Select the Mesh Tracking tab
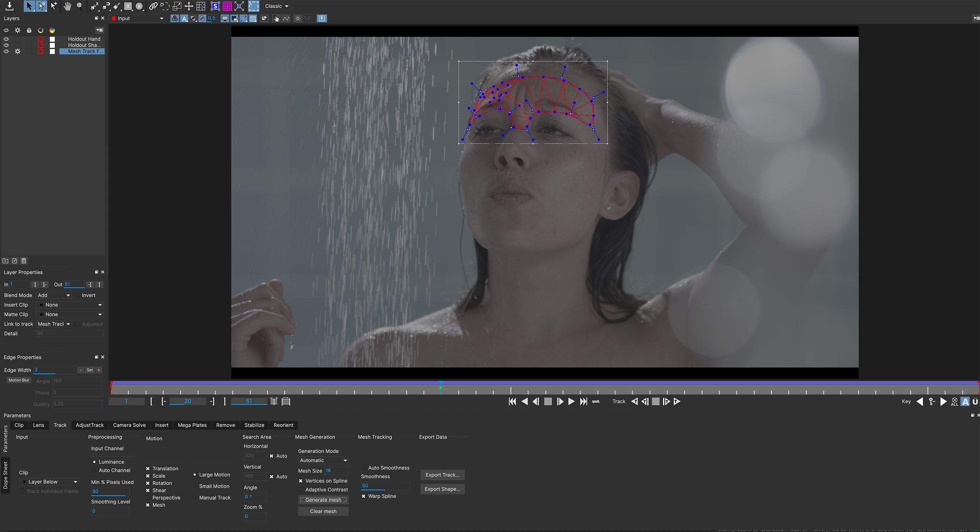 [374, 436]
